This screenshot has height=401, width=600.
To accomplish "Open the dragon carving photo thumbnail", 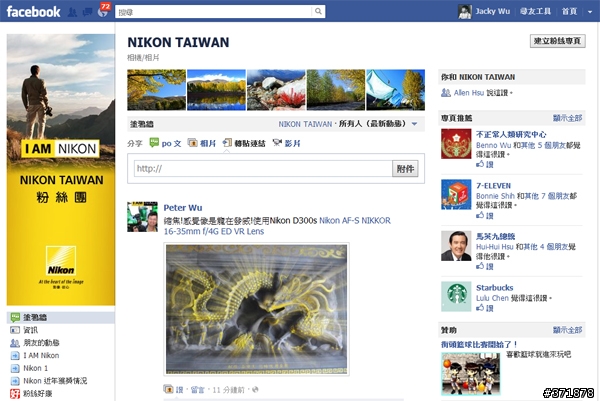I will tap(256, 309).
